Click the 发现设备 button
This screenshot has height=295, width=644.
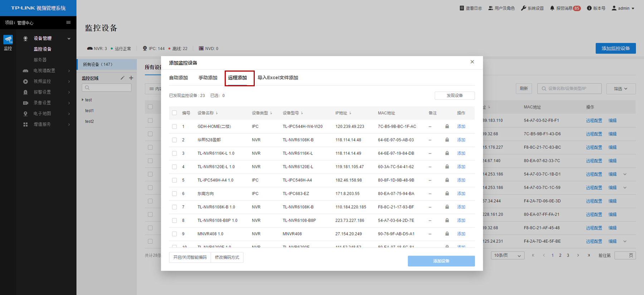pyautogui.click(x=454, y=96)
